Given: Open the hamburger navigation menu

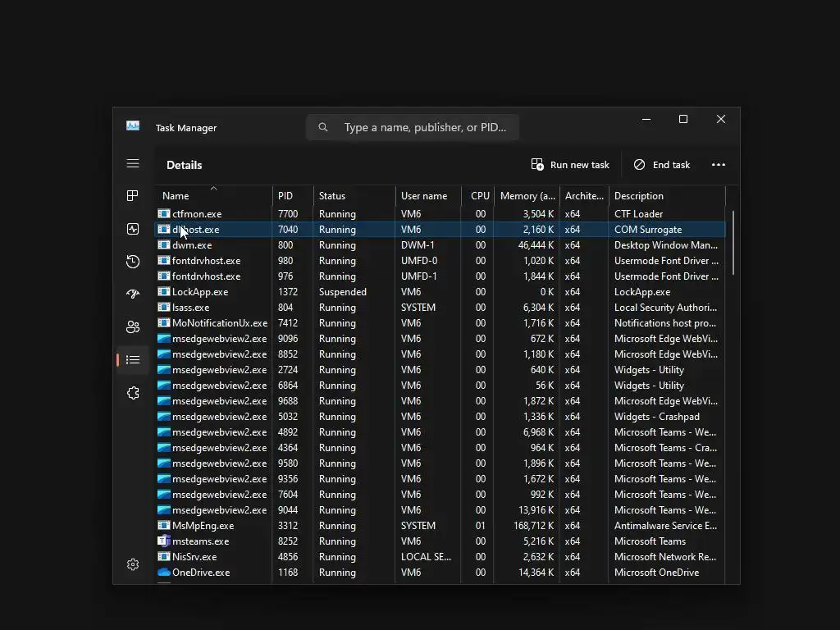Looking at the screenshot, I should [x=133, y=163].
